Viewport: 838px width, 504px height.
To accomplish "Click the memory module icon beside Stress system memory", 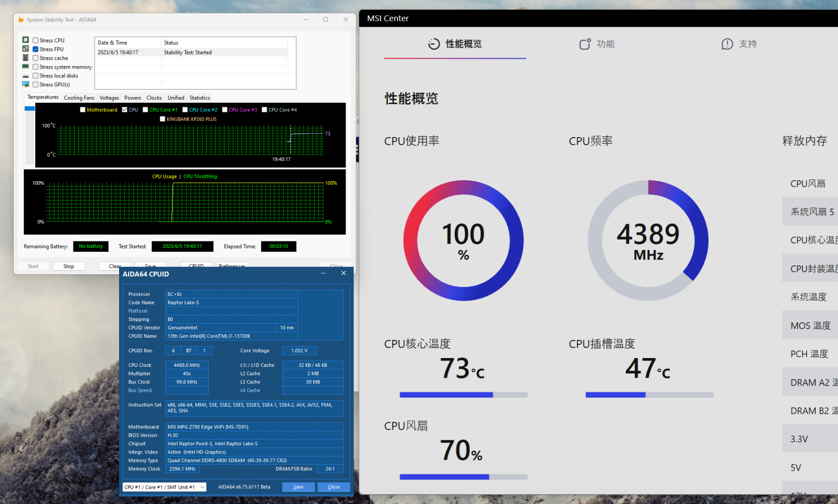I will point(25,66).
